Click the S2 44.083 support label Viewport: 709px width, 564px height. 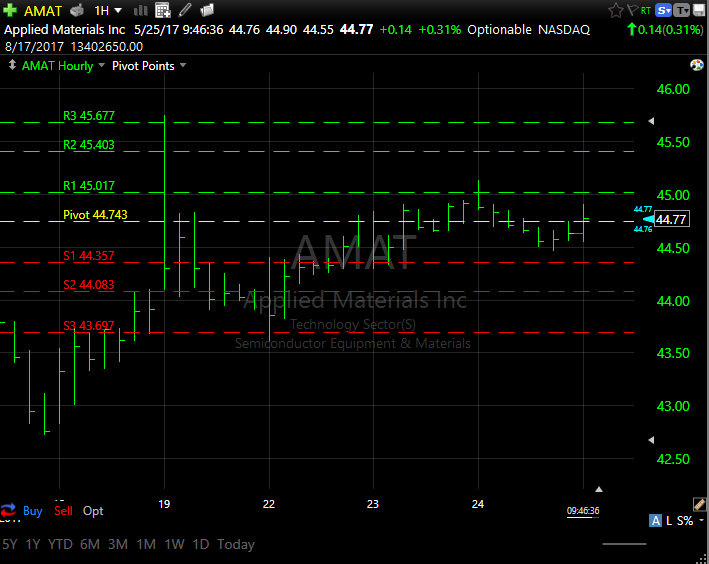point(89,285)
